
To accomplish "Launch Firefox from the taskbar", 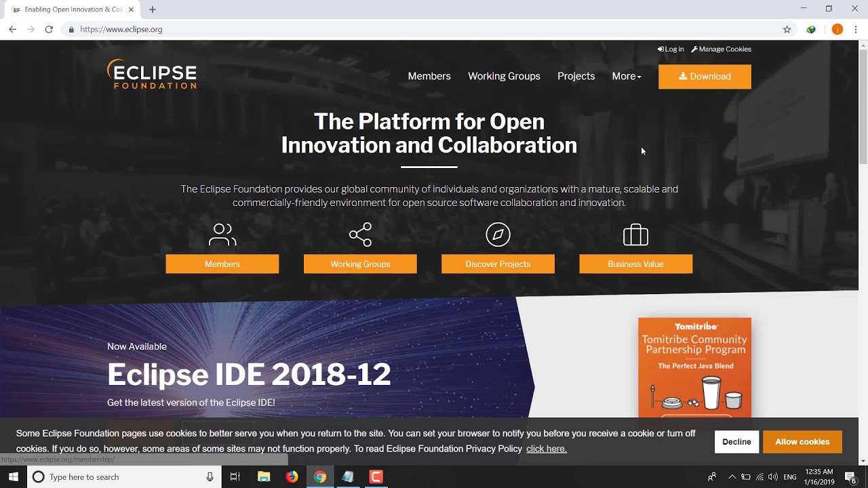I will (292, 476).
